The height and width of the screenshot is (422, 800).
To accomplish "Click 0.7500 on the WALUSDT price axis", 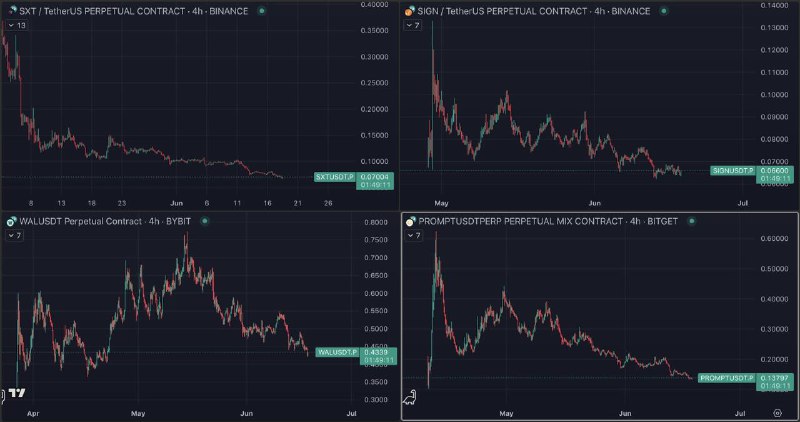I will click(x=376, y=240).
